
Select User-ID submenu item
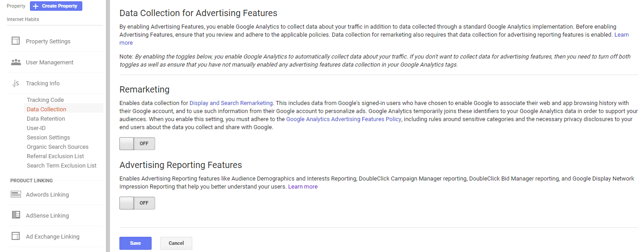point(36,128)
